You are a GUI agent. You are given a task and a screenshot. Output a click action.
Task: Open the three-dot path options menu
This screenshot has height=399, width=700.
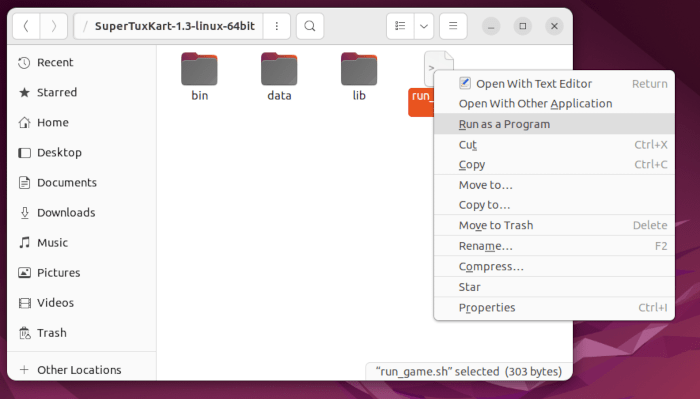pyautogui.click(x=277, y=26)
